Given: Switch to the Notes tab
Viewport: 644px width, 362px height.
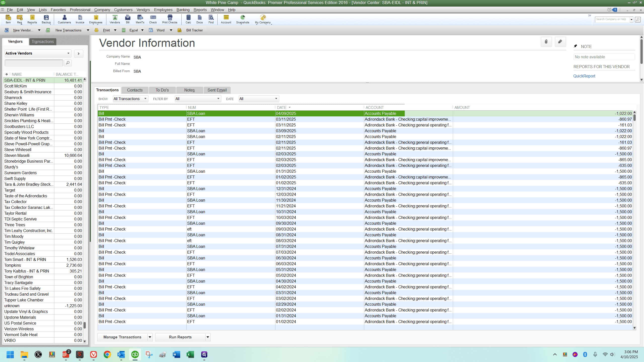Looking at the screenshot, I should (189, 90).
